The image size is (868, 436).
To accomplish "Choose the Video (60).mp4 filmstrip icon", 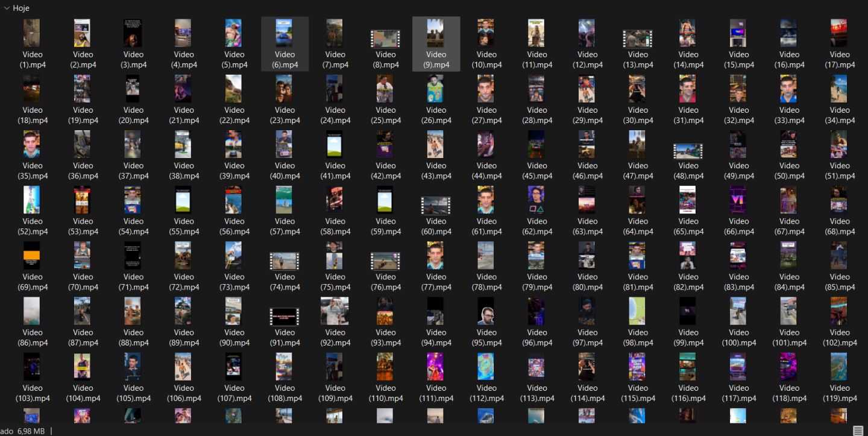I will pyautogui.click(x=436, y=206).
